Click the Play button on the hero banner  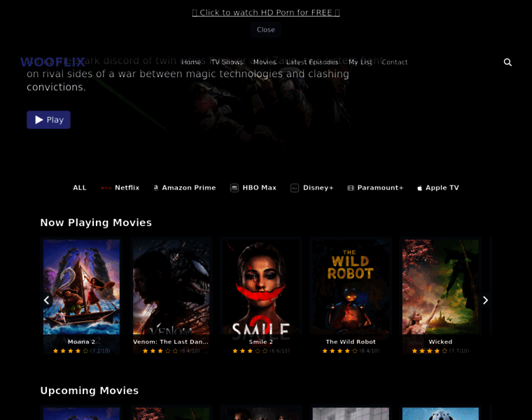pos(48,120)
